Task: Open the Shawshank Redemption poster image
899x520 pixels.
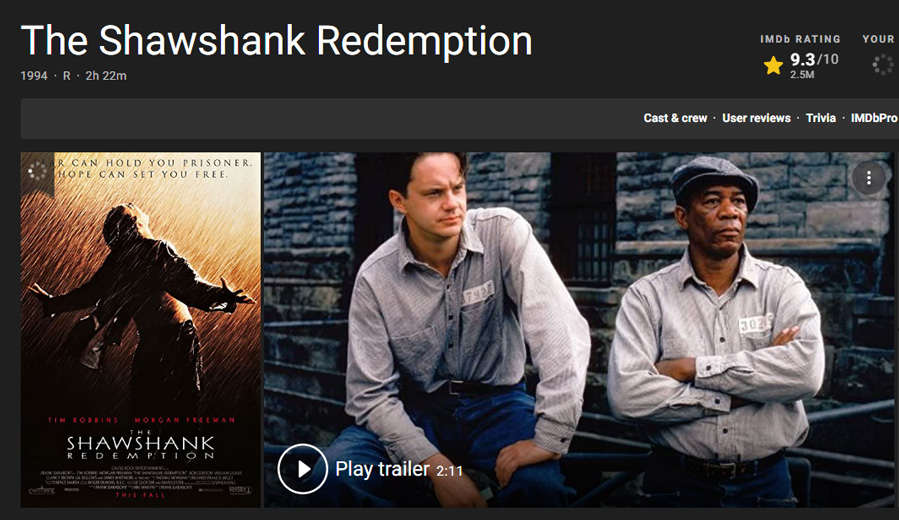Action: coord(140,330)
